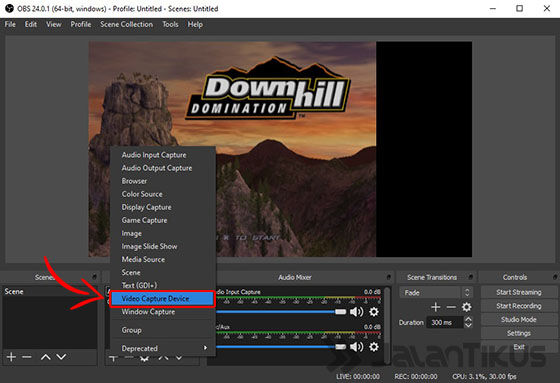Remove scene transition with minus icon
Image resolution: width=560 pixels, height=383 pixels.
[451, 307]
